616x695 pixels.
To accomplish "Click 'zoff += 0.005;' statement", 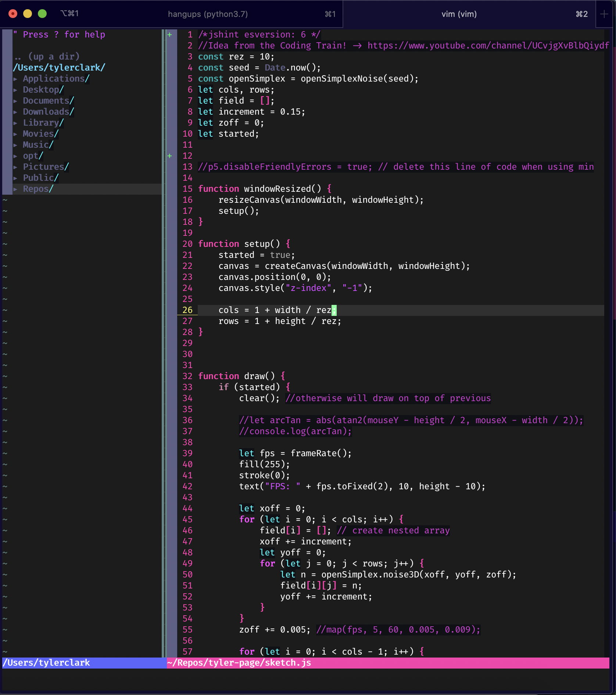I will (275, 630).
